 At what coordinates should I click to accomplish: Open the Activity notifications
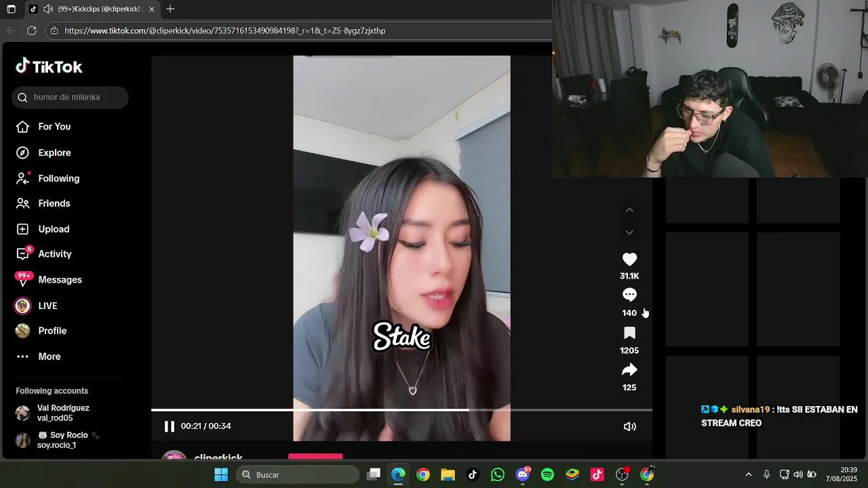[x=43, y=254]
